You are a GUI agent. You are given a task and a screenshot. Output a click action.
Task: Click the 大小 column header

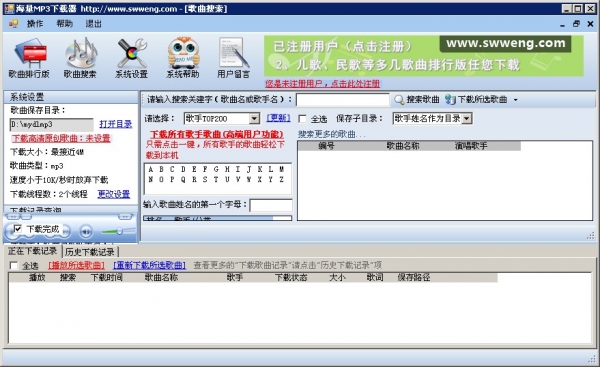click(337, 277)
